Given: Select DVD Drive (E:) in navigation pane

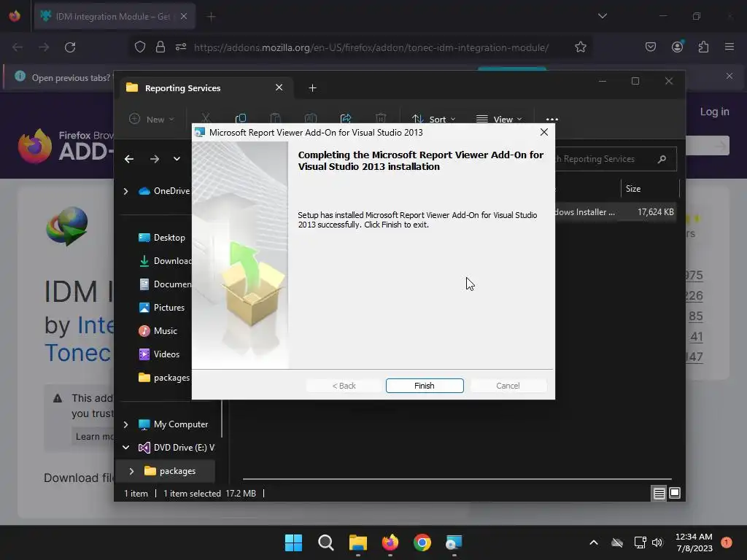Looking at the screenshot, I should point(177,448).
